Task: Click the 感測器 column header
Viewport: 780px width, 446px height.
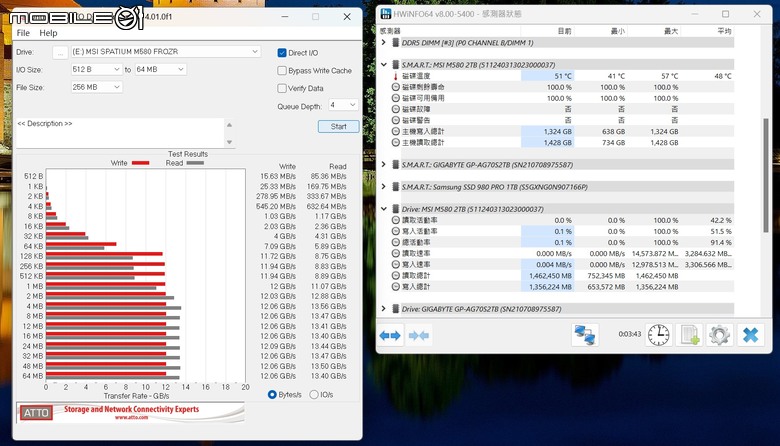Action: [390, 31]
